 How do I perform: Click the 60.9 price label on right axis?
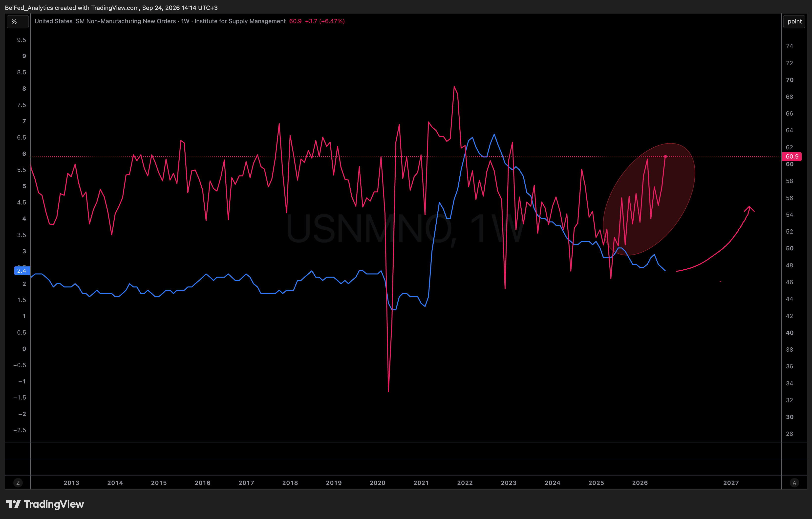point(791,156)
